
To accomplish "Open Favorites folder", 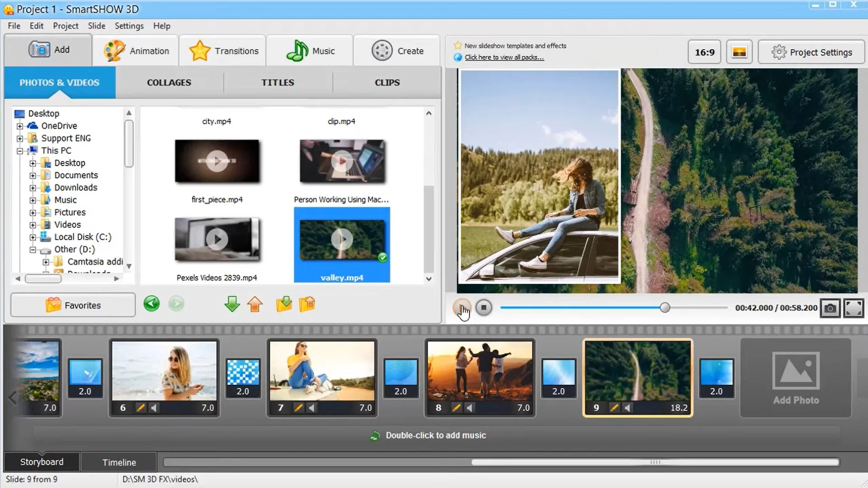I will point(73,305).
